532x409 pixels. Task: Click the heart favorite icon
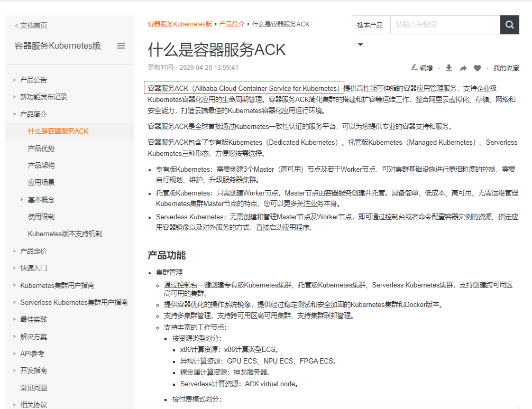(x=477, y=68)
